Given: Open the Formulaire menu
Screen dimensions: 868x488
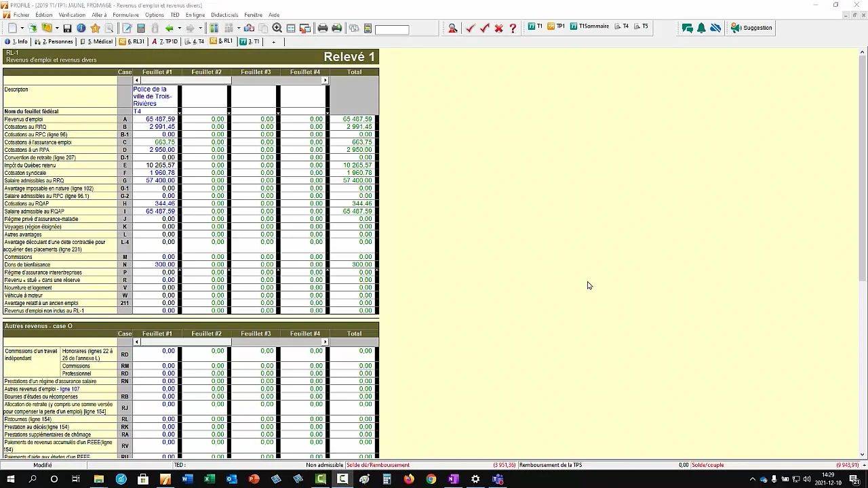Looking at the screenshot, I should coord(125,15).
